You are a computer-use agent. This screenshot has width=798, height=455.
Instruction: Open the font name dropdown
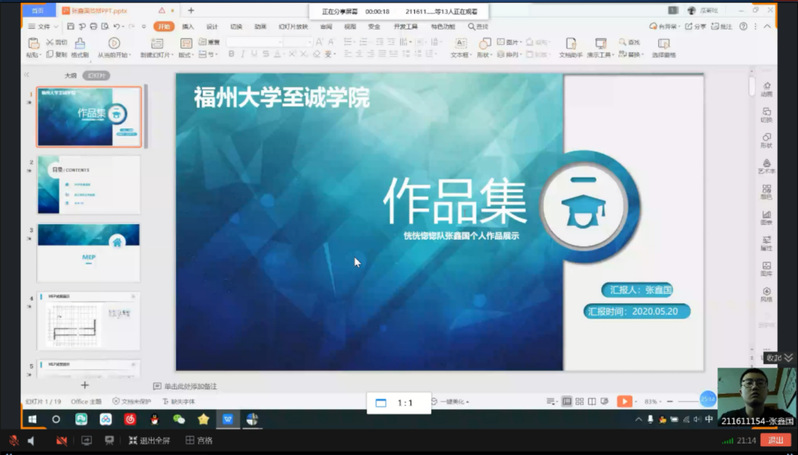[254, 42]
